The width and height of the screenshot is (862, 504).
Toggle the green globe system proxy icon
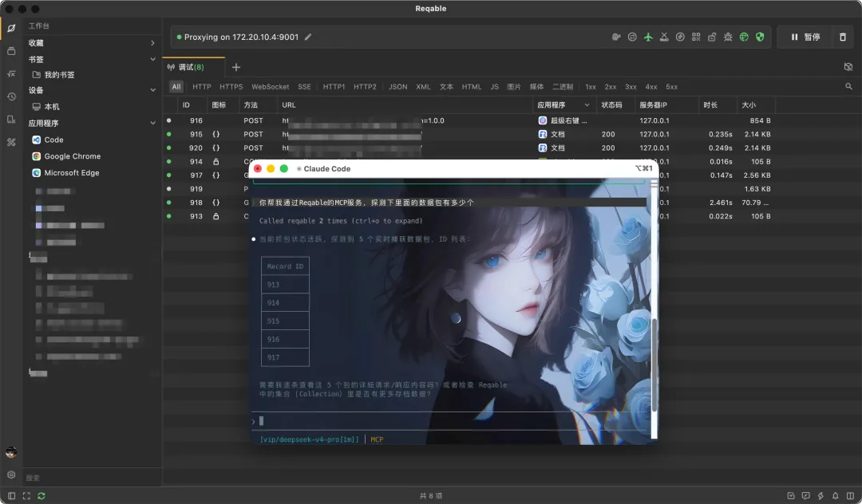pos(744,37)
